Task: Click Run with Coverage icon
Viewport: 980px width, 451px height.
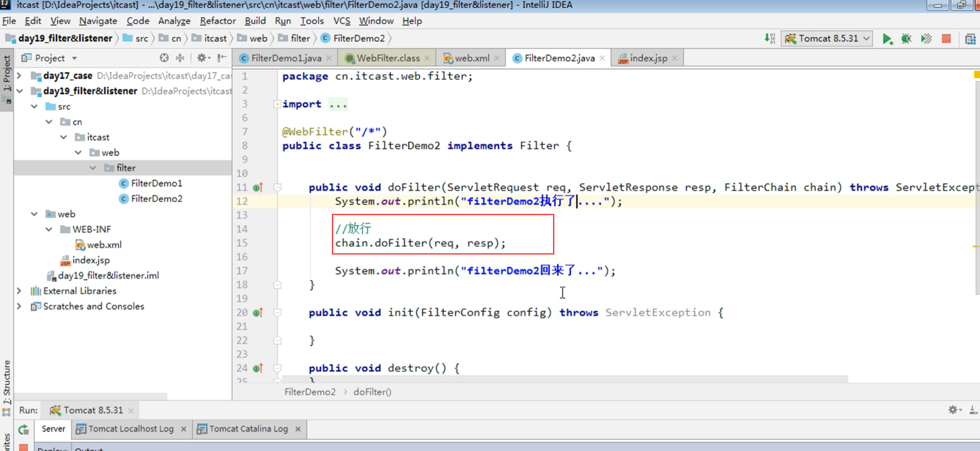Action: pos(926,39)
